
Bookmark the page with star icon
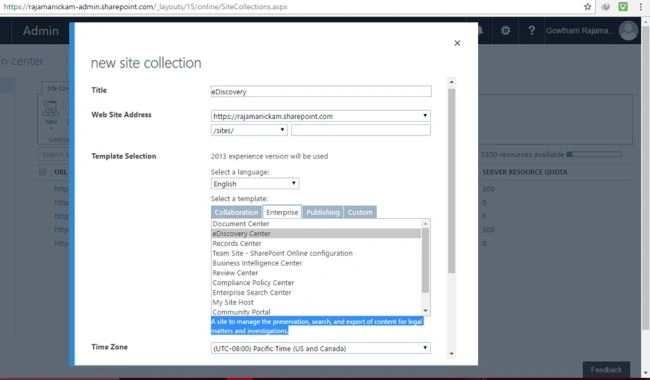(x=587, y=7)
